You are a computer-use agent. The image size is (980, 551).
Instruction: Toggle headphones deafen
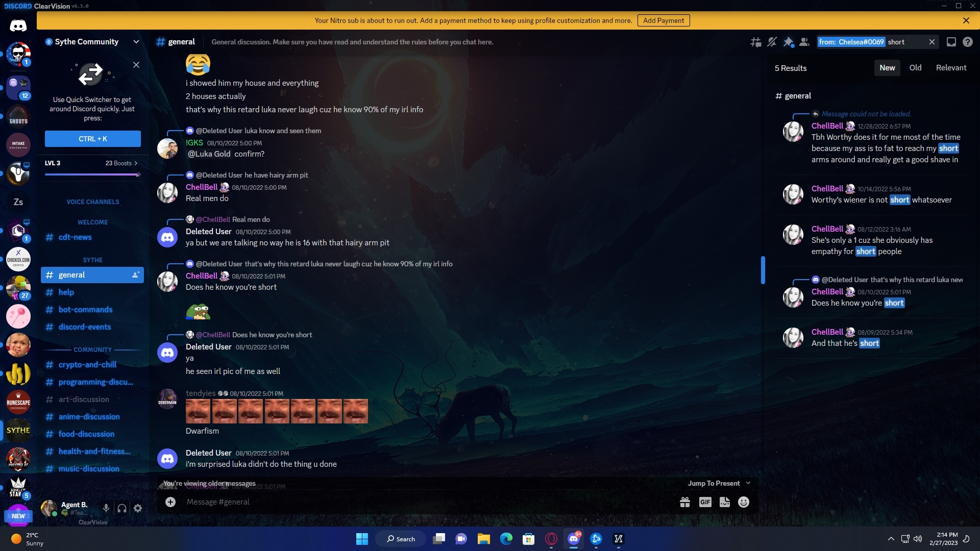coord(122,509)
